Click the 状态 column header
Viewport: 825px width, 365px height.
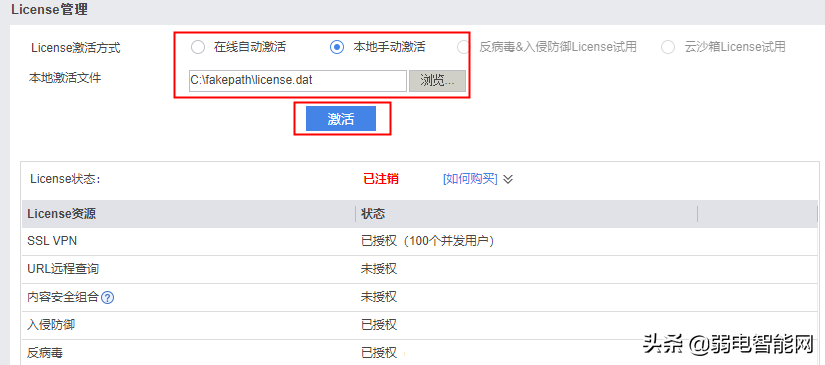tap(373, 214)
